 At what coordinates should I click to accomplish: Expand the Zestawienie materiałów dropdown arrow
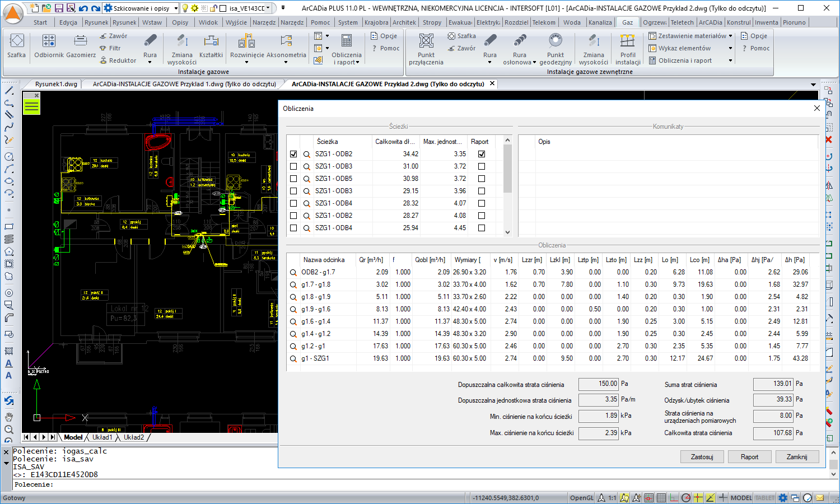click(730, 36)
